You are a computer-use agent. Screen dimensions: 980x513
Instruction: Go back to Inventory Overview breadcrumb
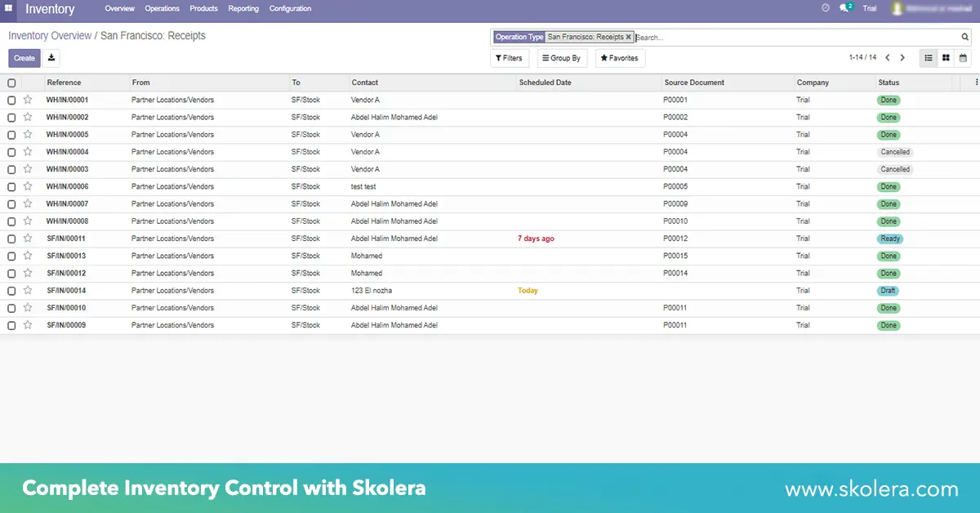50,36
